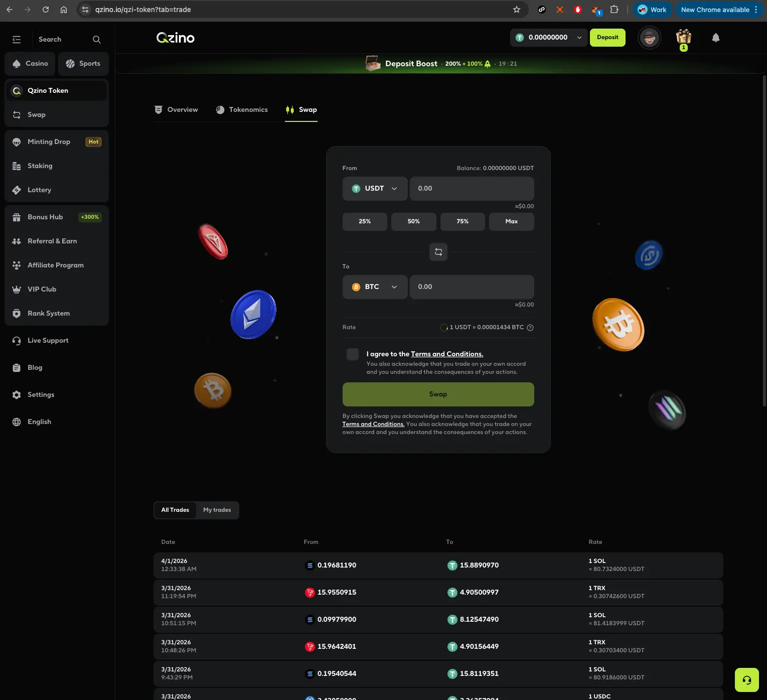Click date 3/31/2026 10:48:26 PM
Viewport: 767px width, 700px height.
pyautogui.click(x=179, y=647)
